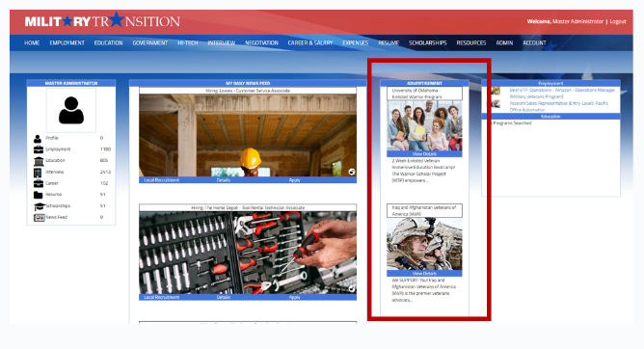This screenshot has width=644, height=349.
Task: Click the Profile label in sidebar
Action: point(52,139)
